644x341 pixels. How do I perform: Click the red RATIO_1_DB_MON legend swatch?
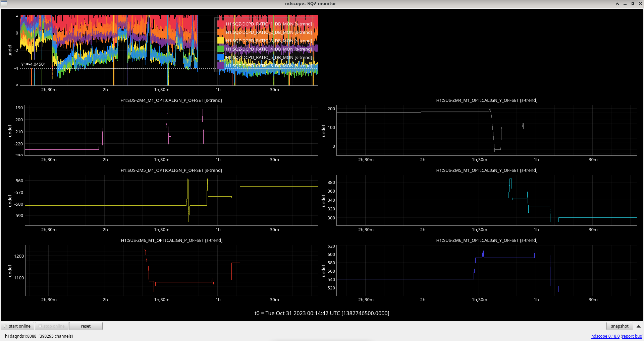point(220,24)
